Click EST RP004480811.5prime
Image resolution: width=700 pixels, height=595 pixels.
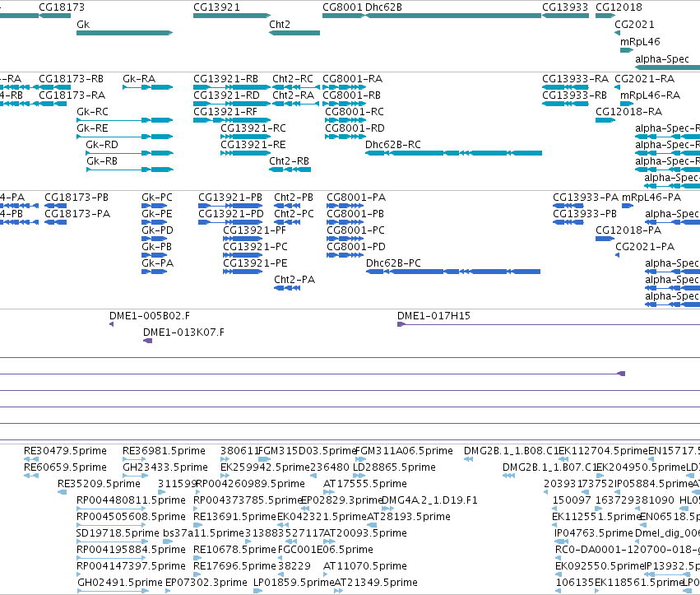[x=111, y=509]
